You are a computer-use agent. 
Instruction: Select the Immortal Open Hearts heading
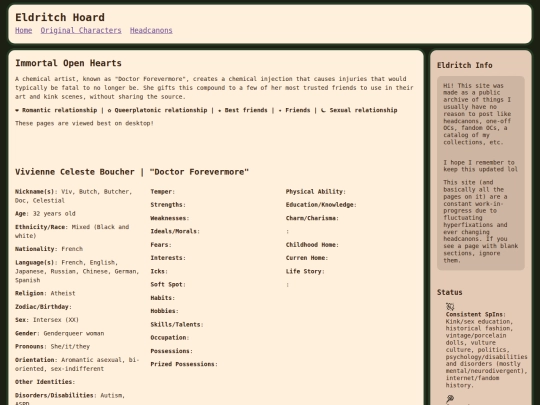tap(68, 63)
